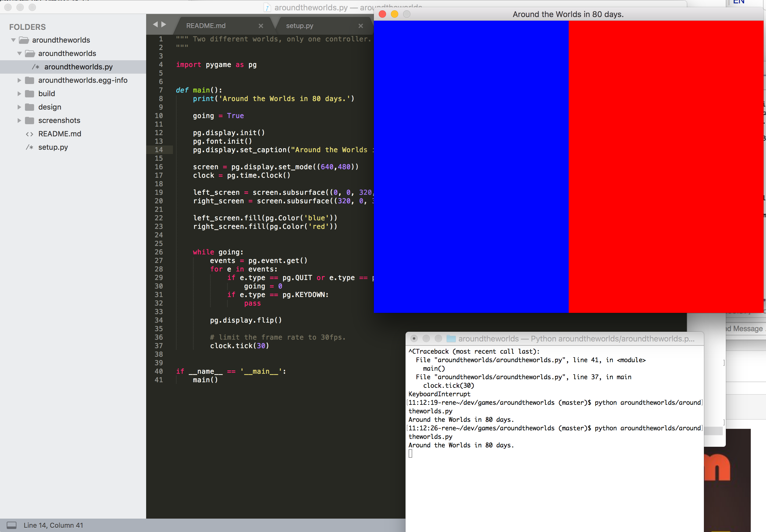Open aroundtheworlds.py in the sidebar
This screenshot has width=766, height=532.
78,67
